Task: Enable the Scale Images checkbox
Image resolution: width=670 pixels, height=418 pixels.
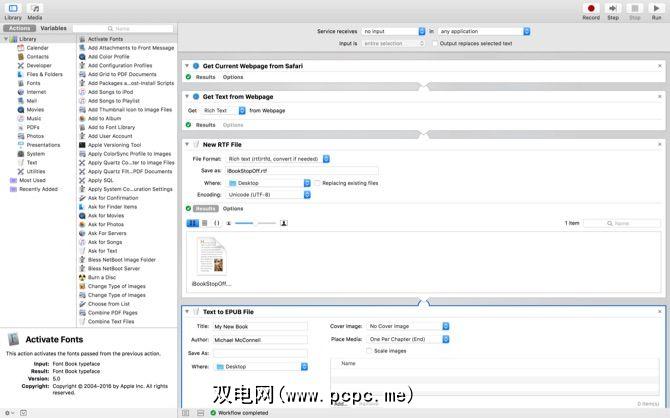Action: 369,351
